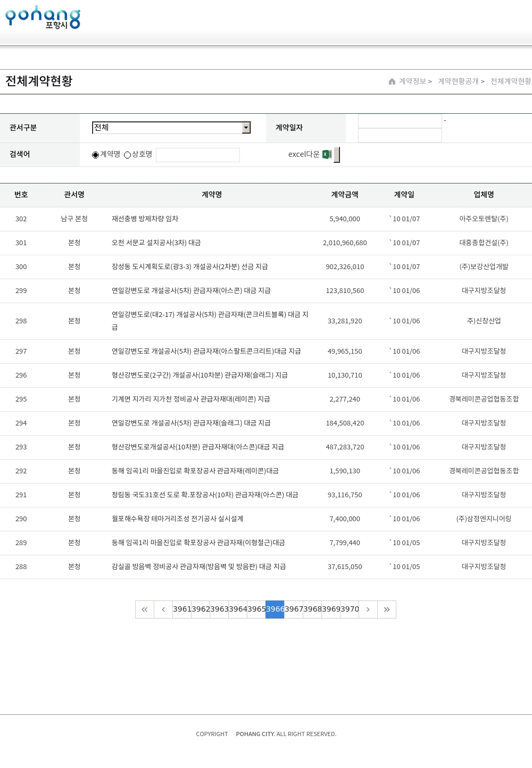Click the 계약일 column header
The image size is (532, 768).
coord(404,195)
